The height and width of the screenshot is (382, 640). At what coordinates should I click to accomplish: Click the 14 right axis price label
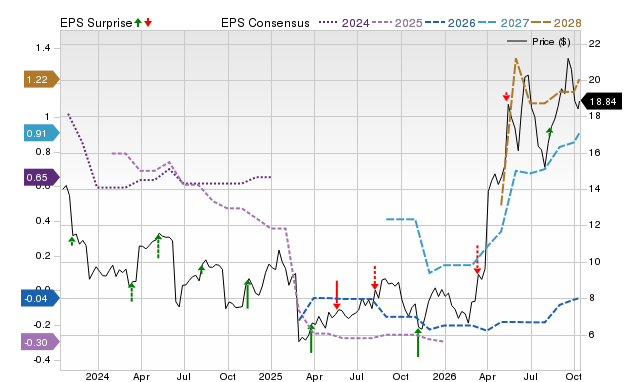595,189
